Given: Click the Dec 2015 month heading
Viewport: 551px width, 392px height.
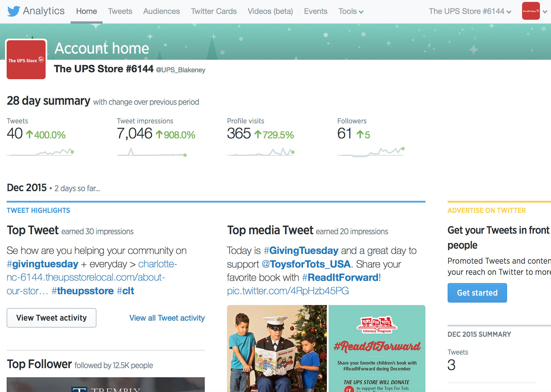Looking at the screenshot, I should [x=27, y=187].
